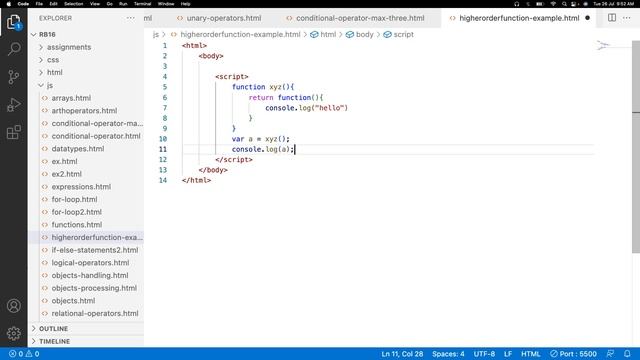Viewport: 640px width, 360px height.
Task: Open the Extensions view
Action: point(13,132)
